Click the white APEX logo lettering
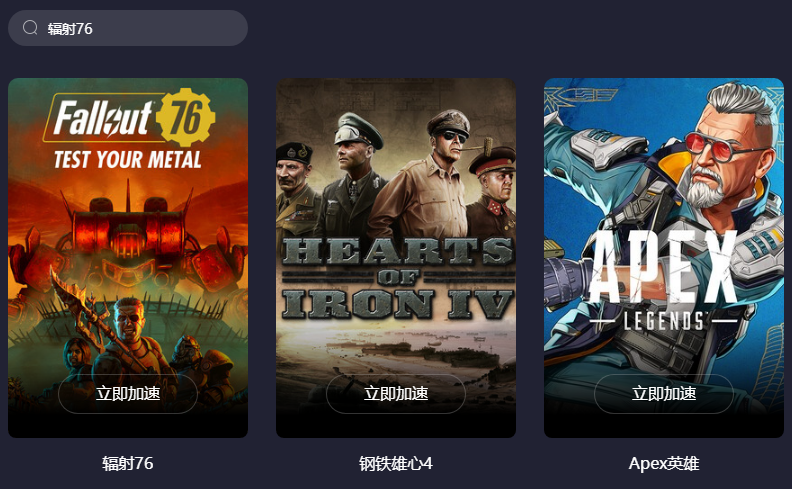792x489 pixels. (x=663, y=267)
